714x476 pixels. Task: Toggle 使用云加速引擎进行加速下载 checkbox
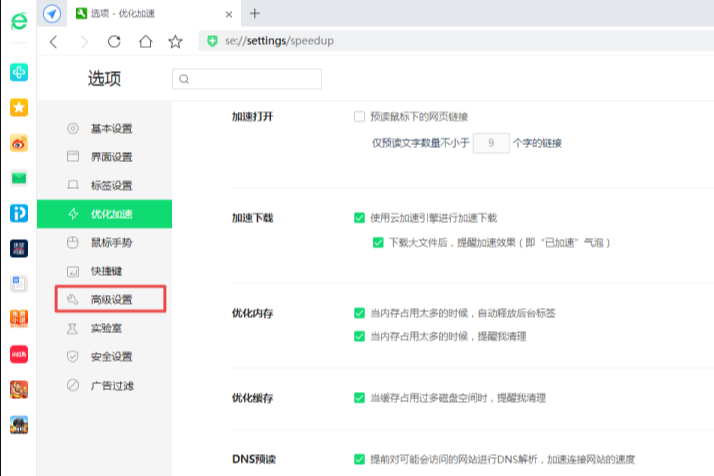coord(359,218)
